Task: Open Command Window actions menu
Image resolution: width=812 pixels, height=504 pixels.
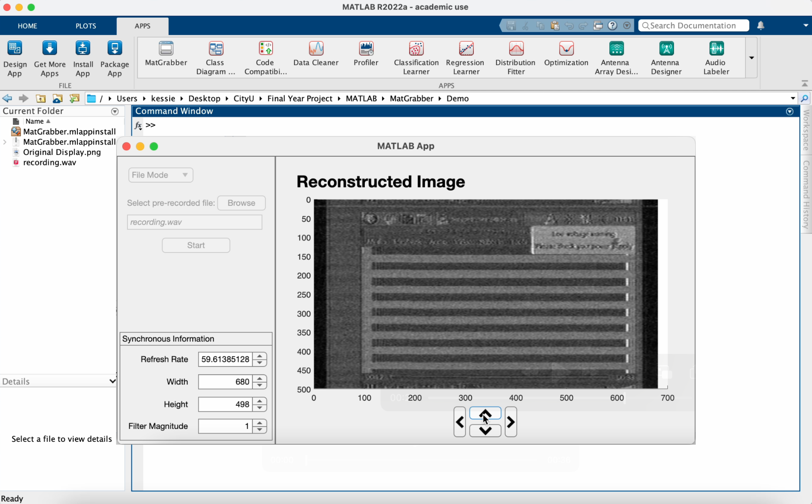Action: point(790,111)
